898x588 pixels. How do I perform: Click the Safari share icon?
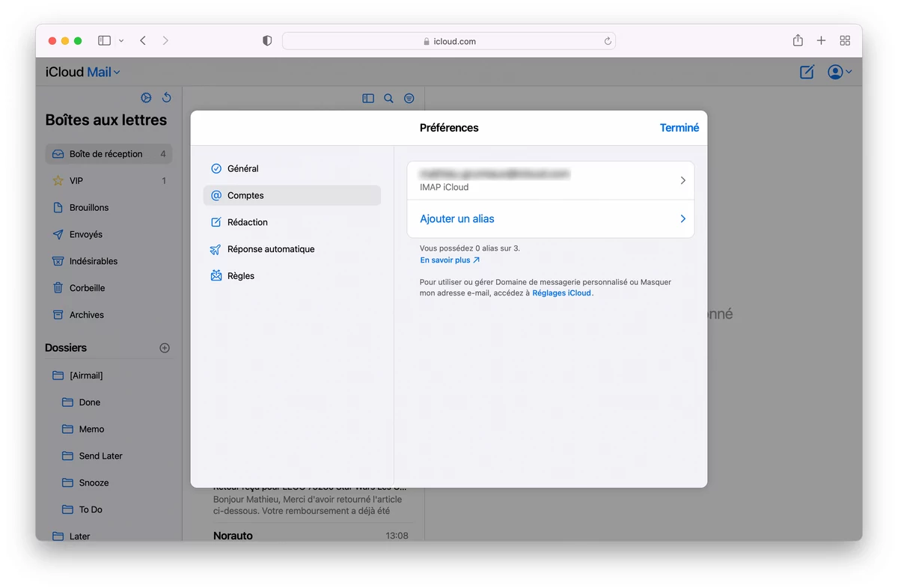pos(798,40)
